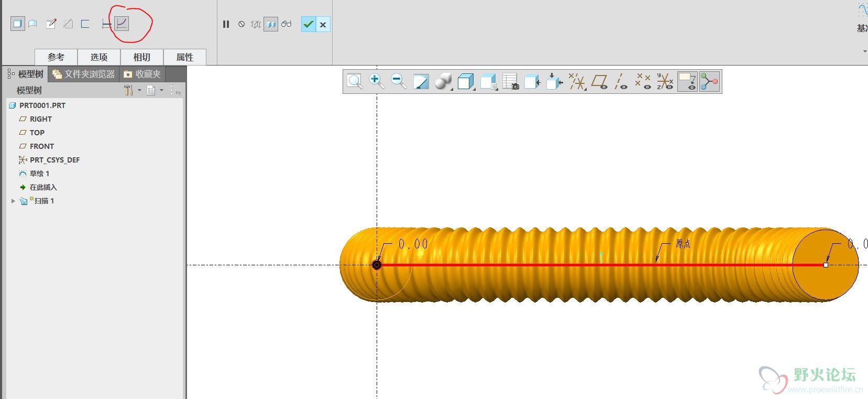Toggle the unattached preview mode
Viewport: 868px width, 399px height.
pyautogui.click(x=256, y=24)
